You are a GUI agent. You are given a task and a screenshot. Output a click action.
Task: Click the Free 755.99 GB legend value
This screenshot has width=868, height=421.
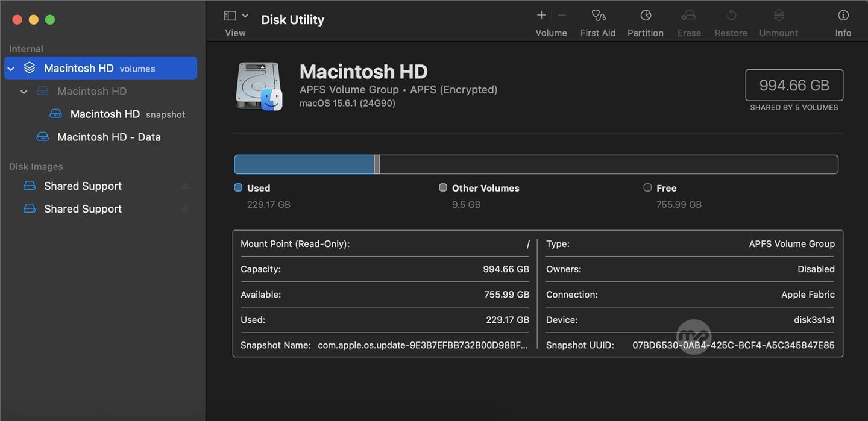click(x=679, y=205)
